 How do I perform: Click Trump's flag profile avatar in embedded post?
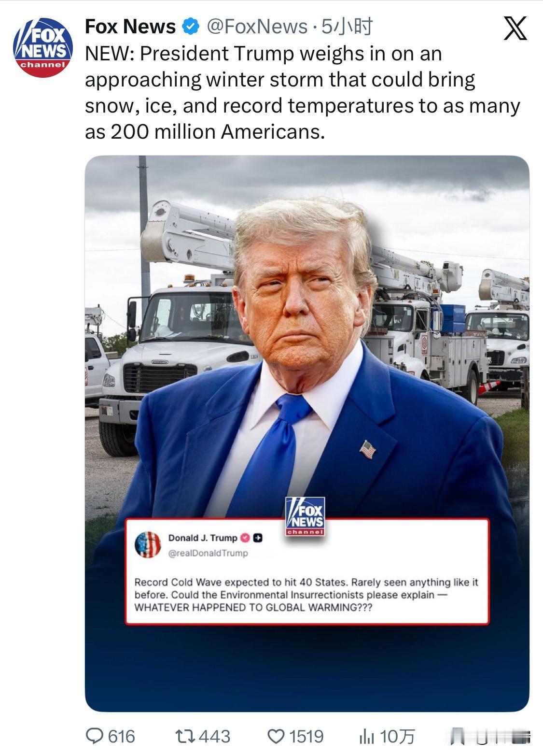point(148,544)
